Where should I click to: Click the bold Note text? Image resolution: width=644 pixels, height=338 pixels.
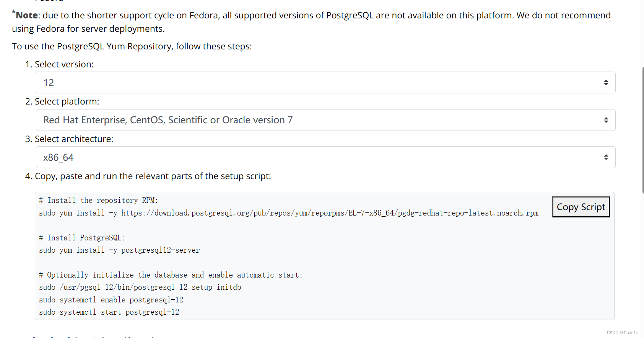[27, 15]
